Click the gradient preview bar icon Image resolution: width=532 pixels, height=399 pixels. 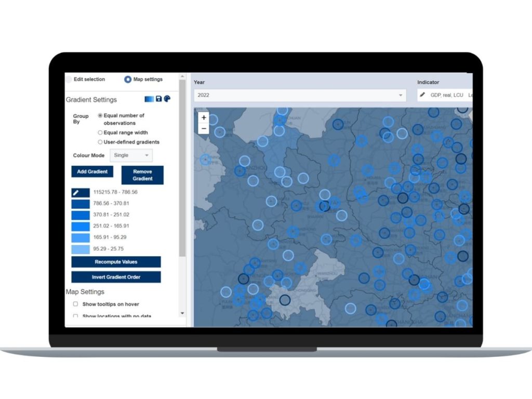[148, 99]
